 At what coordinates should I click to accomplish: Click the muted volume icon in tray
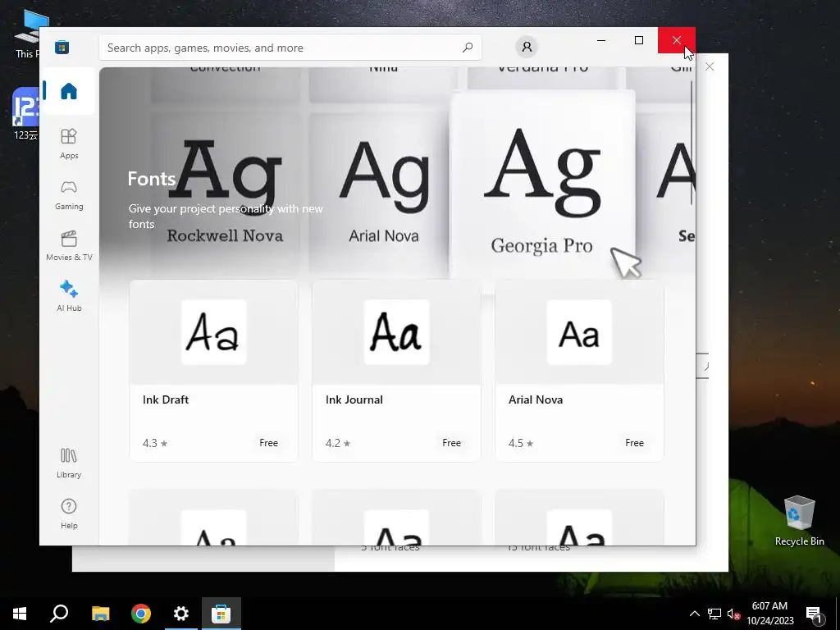click(x=733, y=614)
